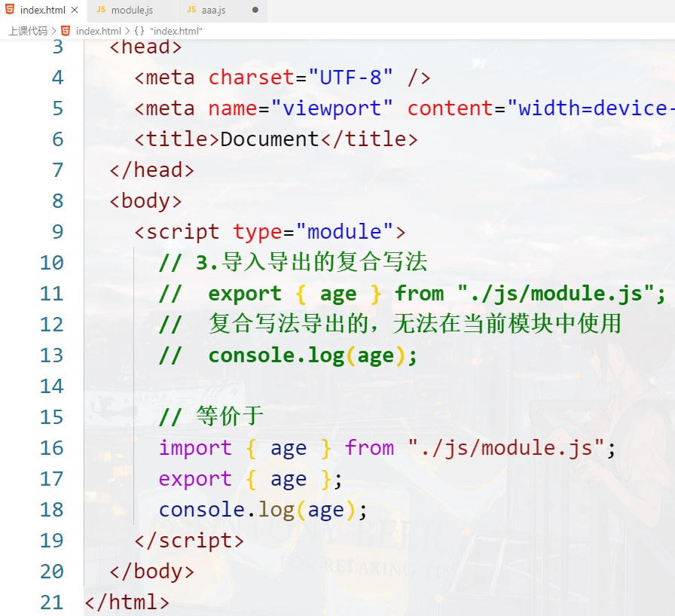Click the commented "./js/module.js" string on line 11
Viewport: 675px width, 616px height.
coord(556,294)
